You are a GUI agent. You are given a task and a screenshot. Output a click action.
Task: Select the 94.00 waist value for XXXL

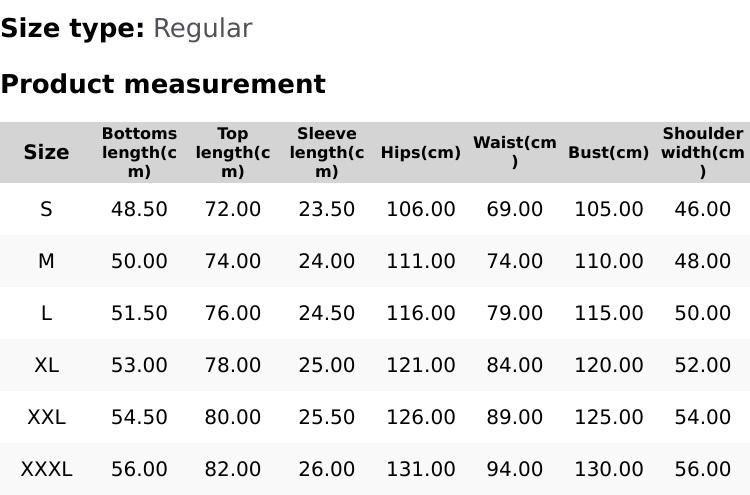pos(515,469)
